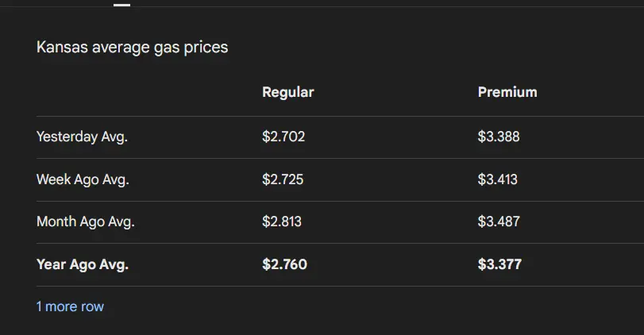Image resolution: width=644 pixels, height=335 pixels.
Task: Click the $3.388 premium price value
Action: click(x=498, y=137)
